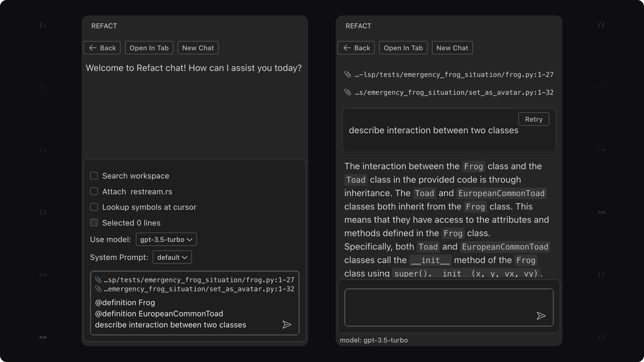Screen dimensions: 644x362
Task: Click the send arrow in left chat input
Action: point(287,324)
